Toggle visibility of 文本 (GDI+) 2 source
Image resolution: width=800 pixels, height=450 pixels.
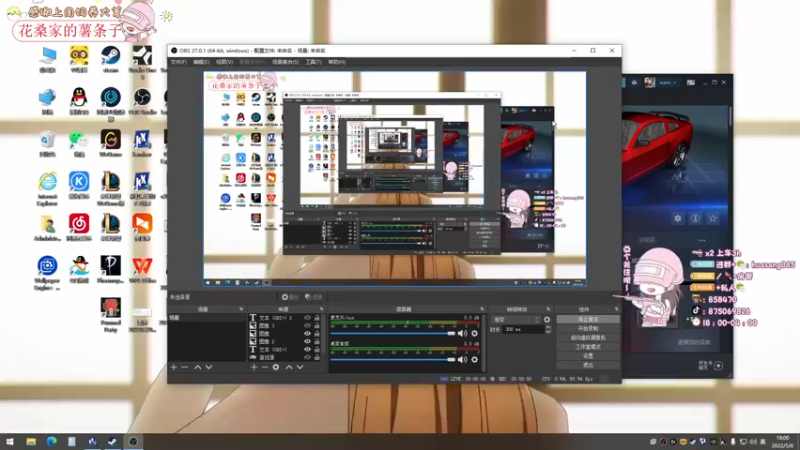point(307,317)
